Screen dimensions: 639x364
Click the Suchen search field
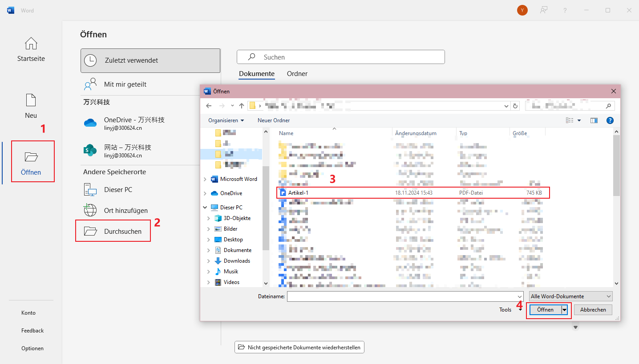tap(341, 57)
